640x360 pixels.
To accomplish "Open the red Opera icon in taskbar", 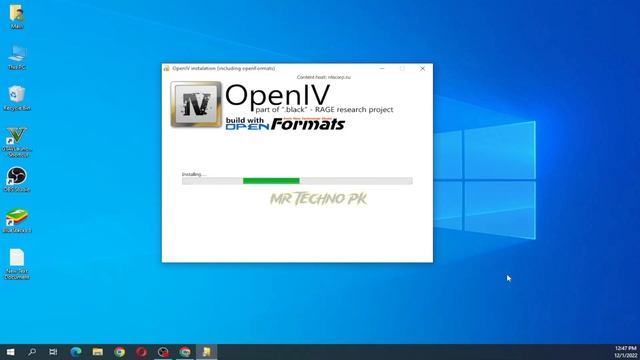I will point(141,352).
